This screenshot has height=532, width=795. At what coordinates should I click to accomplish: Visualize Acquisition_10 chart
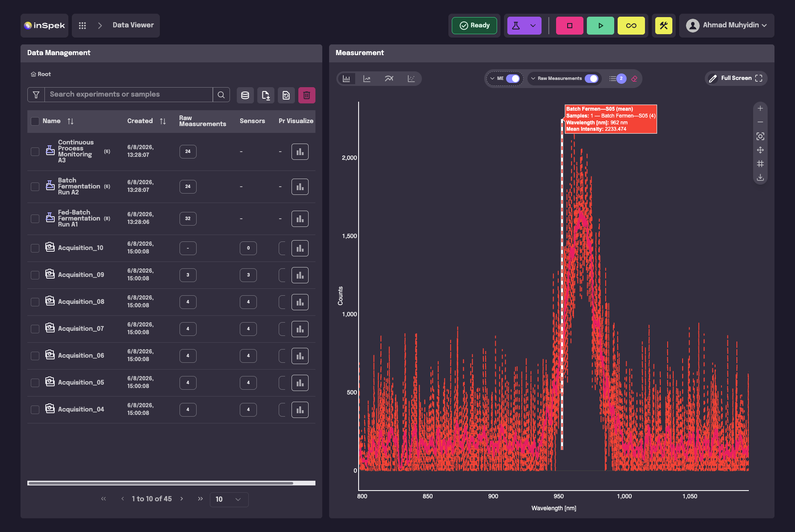point(300,248)
